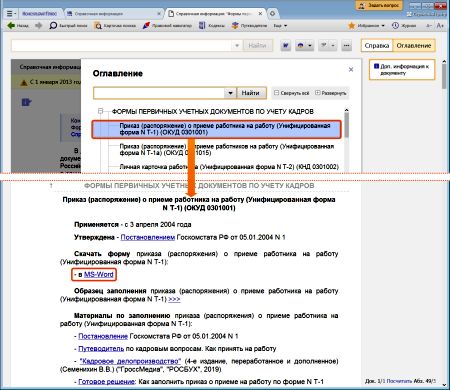Screen dimensions: 450x390
Task: Click Найти in Оглавление popup
Action: (251, 93)
